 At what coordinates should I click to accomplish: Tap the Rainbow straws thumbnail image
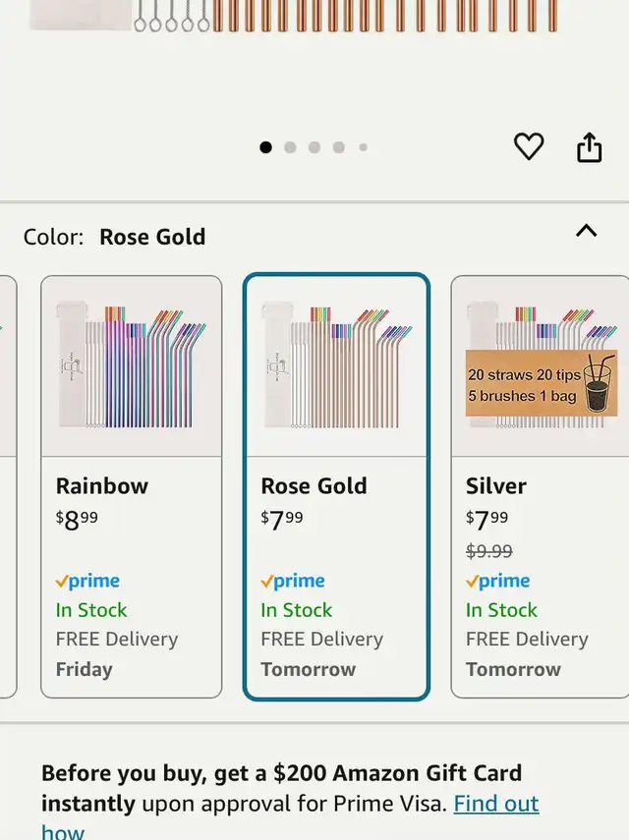point(131,365)
